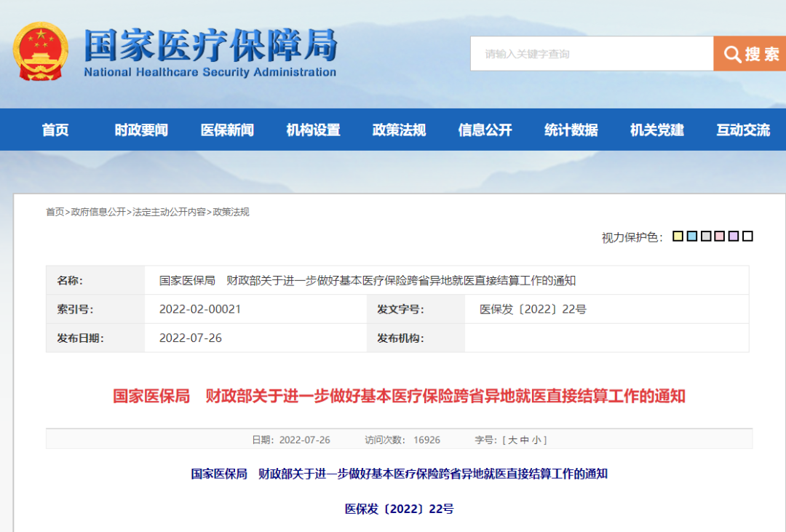This screenshot has height=532, width=786.
Task: Click the document number 医保发〔2022〕22号 in the table
Action: click(533, 309)
